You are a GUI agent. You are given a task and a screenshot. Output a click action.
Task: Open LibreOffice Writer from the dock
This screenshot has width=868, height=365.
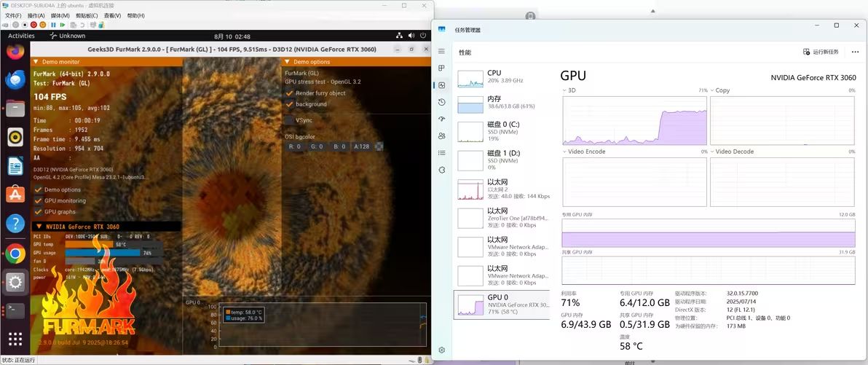click(x=15, y=165)
